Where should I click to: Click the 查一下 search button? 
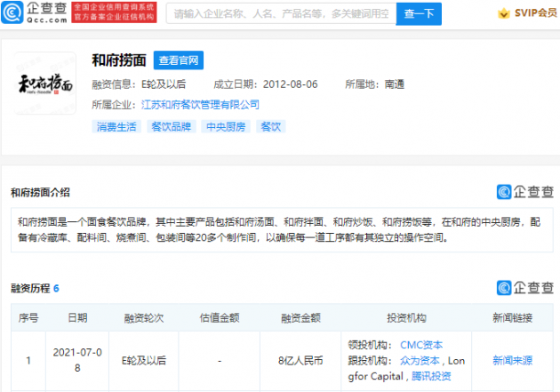pyautogui.click(x=419, y=14)
